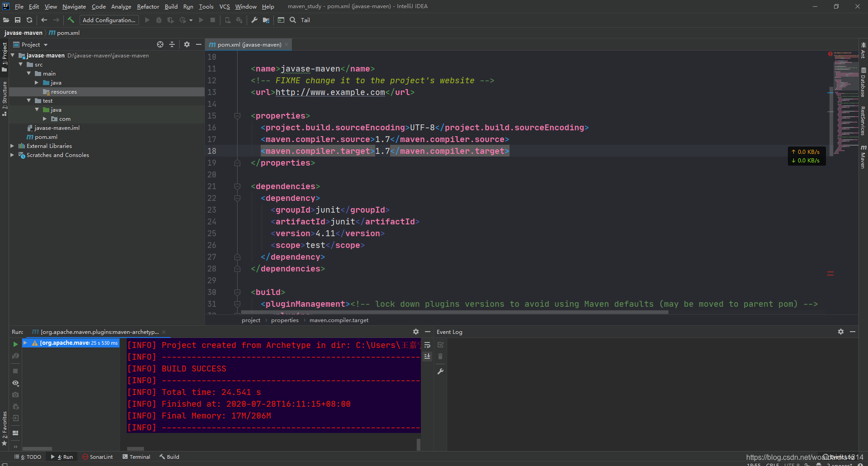Click the Synchronize refresh icon
Viewport: 868px width, 466px height.
click(x=29, y=20)
